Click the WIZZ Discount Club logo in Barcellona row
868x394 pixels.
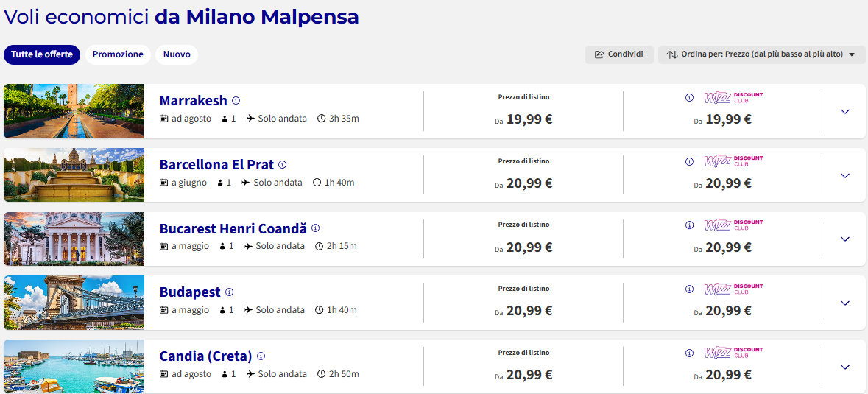pos(733,161)
